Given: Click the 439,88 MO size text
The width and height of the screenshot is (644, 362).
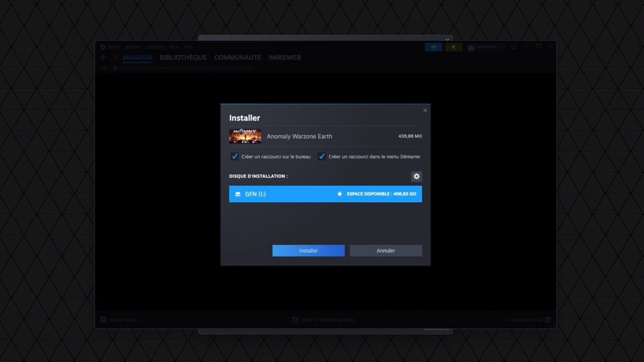Looking at the screenshot, I should pyautogui.click(x=410, y=136).
